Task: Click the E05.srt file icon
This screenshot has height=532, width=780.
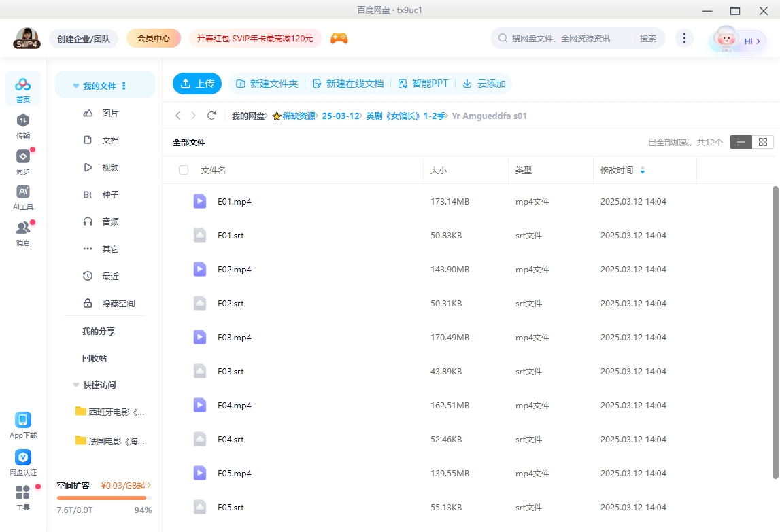Action: click(200, 507)
